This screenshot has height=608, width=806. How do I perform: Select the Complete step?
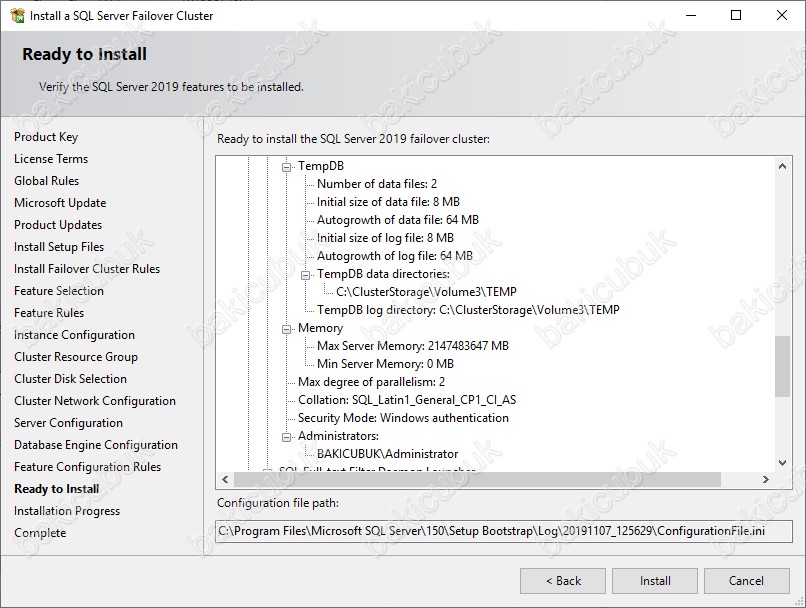coord(40,533)
